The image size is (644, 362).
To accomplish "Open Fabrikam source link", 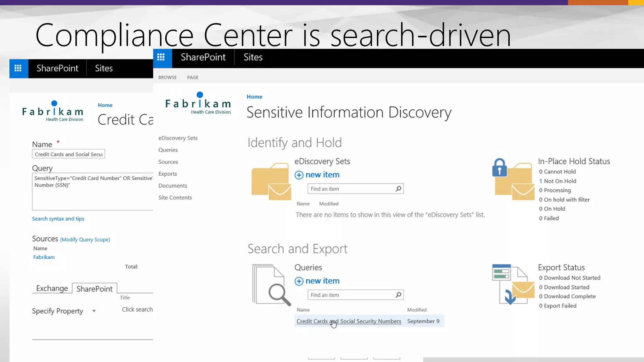I will (x=44, y=257).
